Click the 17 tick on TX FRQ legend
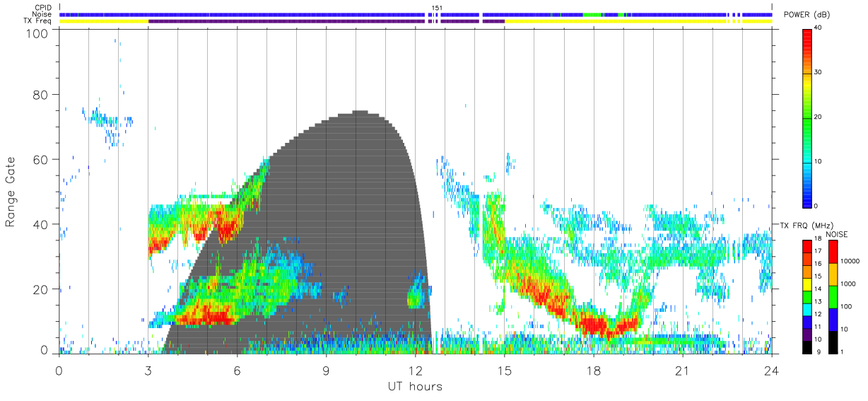 click(x=819, y=251)
